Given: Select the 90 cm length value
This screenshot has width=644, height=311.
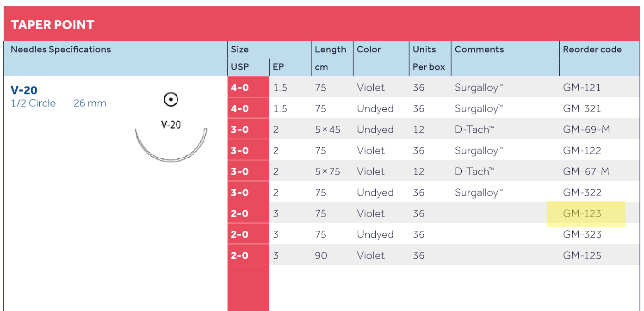Looking at the screenshot, I should click(321, 255).
